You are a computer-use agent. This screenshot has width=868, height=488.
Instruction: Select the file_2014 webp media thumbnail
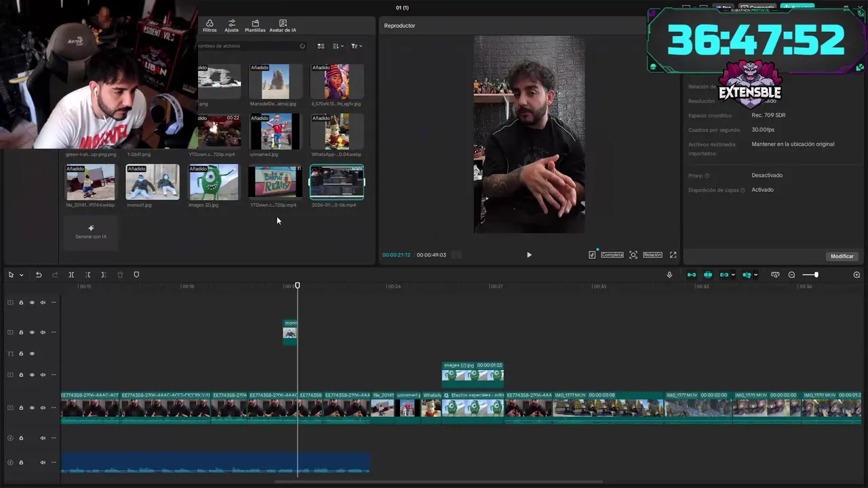(90, 182)
